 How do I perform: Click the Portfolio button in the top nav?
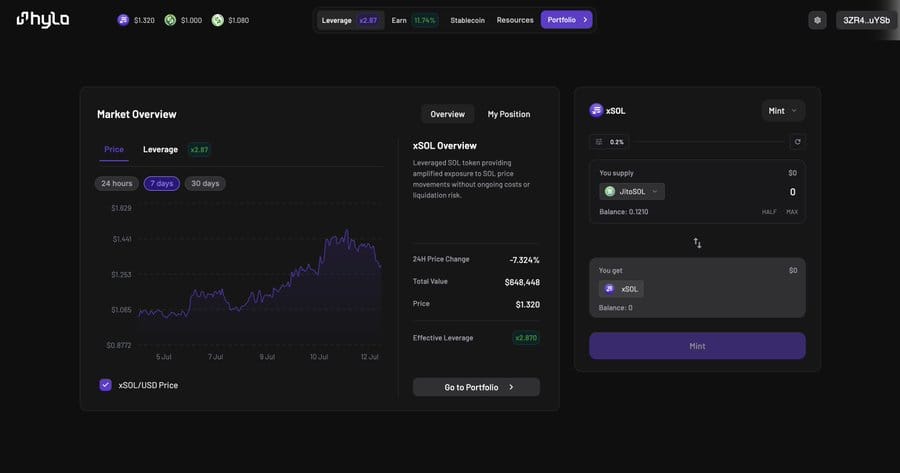click(x=567, y=20)
